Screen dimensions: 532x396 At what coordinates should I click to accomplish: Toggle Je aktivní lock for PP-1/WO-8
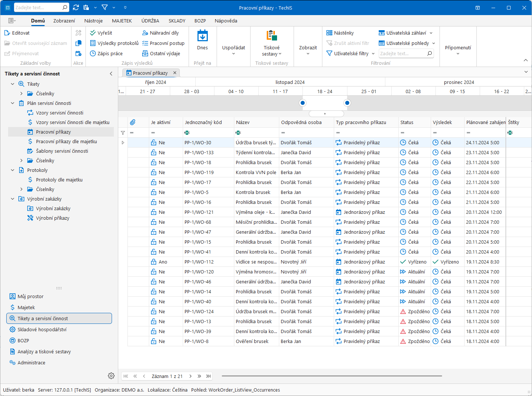154,341
